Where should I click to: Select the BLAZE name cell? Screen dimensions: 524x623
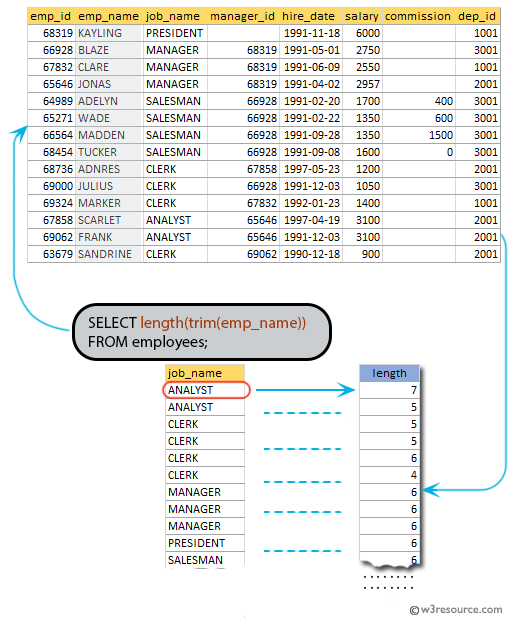coord(108,50)
